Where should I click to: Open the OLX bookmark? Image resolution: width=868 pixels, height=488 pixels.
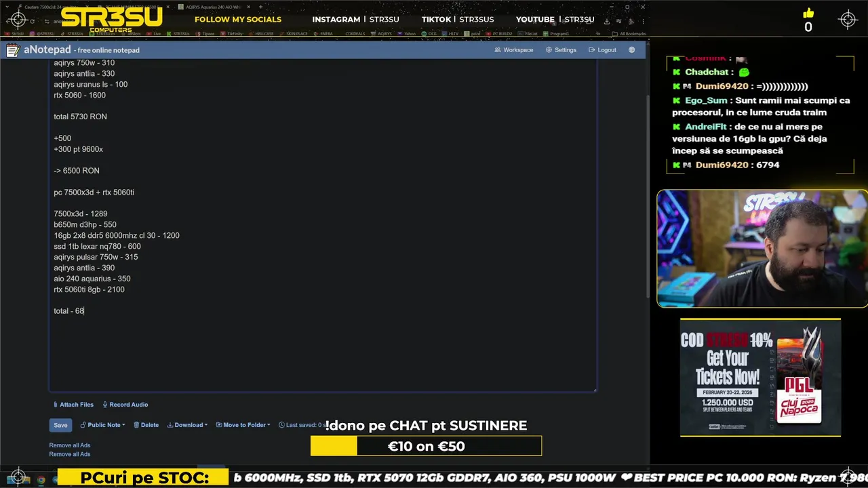click(x=430, y=33)
